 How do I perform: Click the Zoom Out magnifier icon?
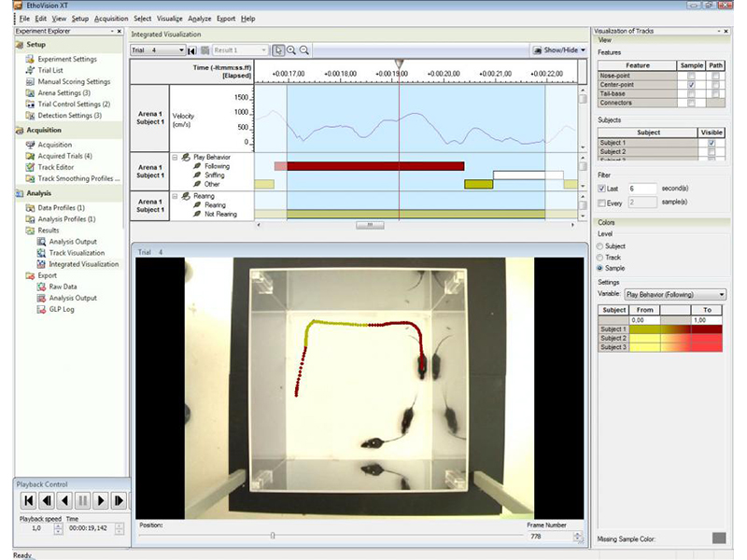click(304, 49)
